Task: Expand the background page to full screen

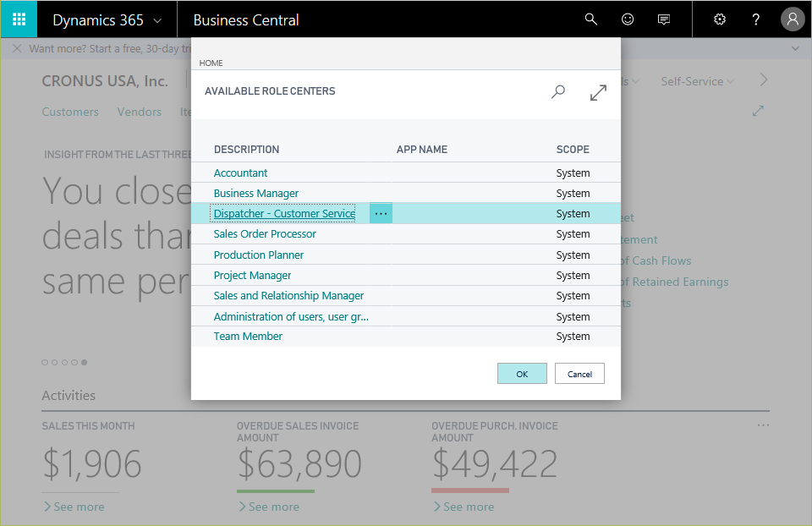Action: 758,111
